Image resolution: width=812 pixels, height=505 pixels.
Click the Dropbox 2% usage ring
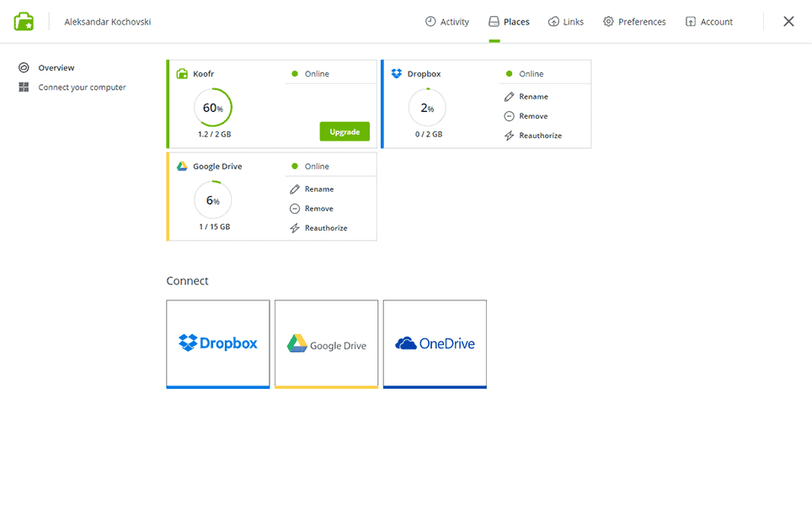click(x=427, y=107)
